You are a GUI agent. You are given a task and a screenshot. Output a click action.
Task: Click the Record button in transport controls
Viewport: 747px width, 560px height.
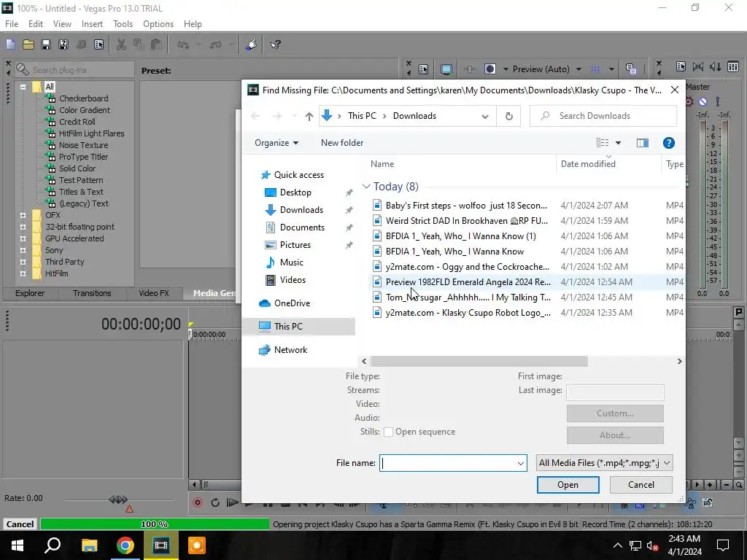(x=197, y=502)
